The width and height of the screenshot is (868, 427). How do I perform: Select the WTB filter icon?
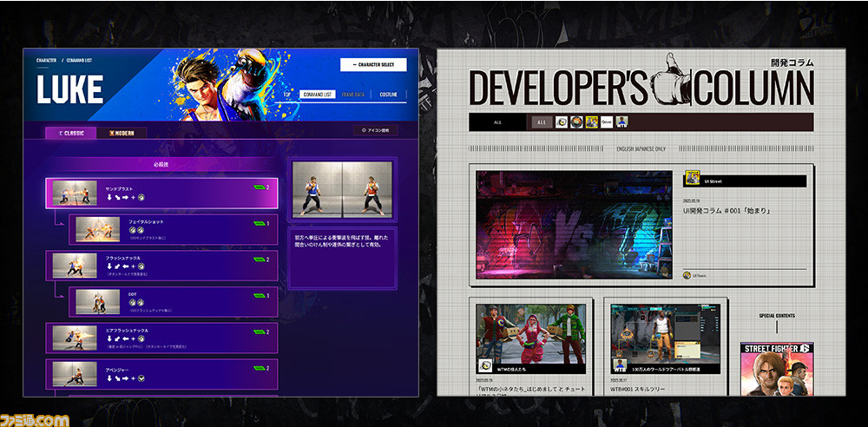(x=621, y=122)
